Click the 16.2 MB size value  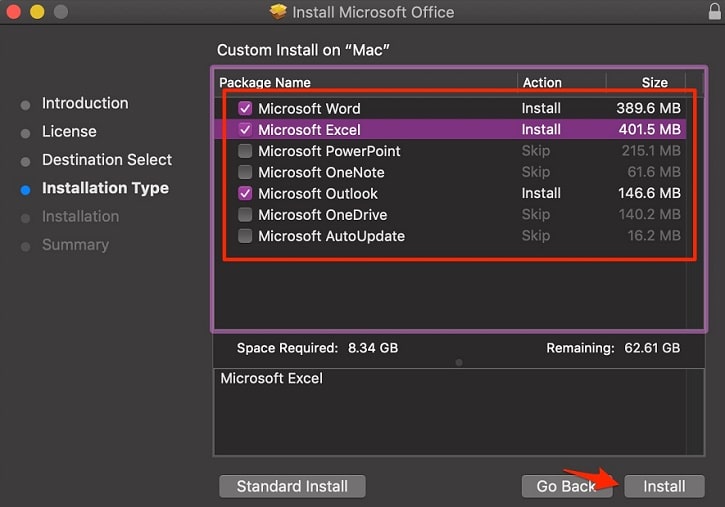pyautogui.click(x=654, y=236)
